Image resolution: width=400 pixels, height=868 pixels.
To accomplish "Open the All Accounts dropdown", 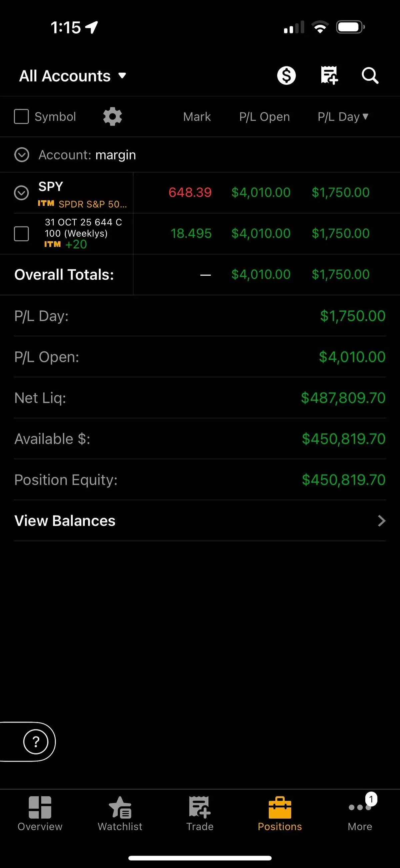I will (x=73, y=76).
